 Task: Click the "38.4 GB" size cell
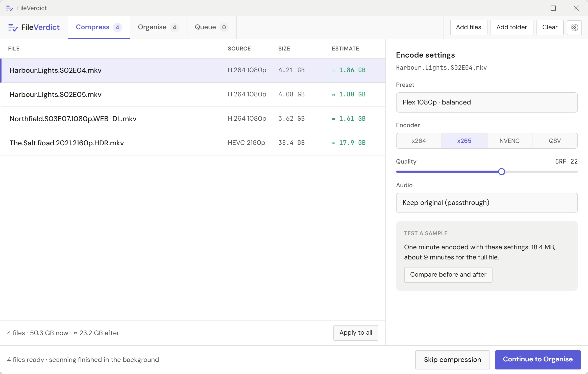pyautogui.click(x=291, y=143)
